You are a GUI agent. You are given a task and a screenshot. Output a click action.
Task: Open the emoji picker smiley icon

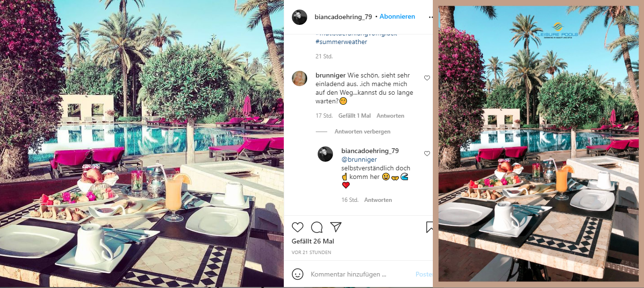click(x=298, y=274)
